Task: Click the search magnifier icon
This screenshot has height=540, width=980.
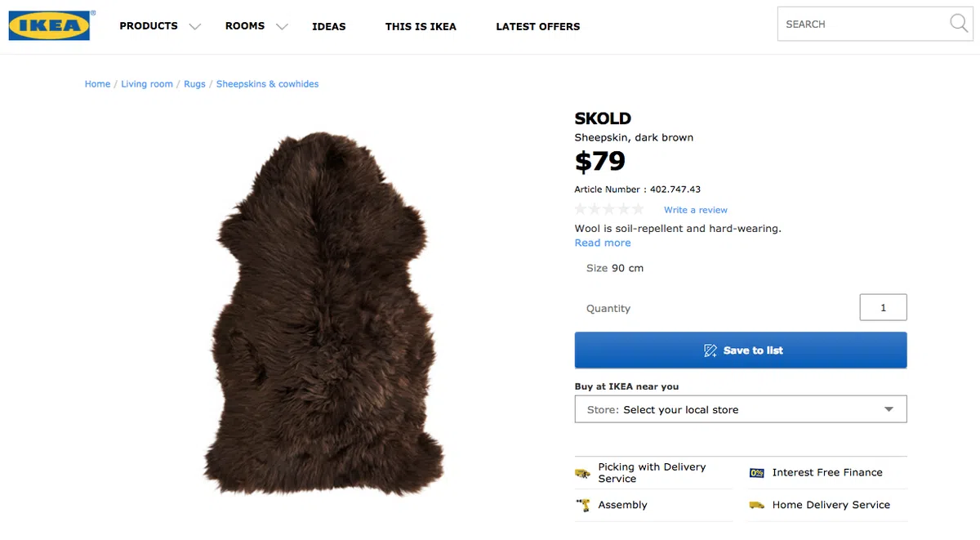Action: 959,24
